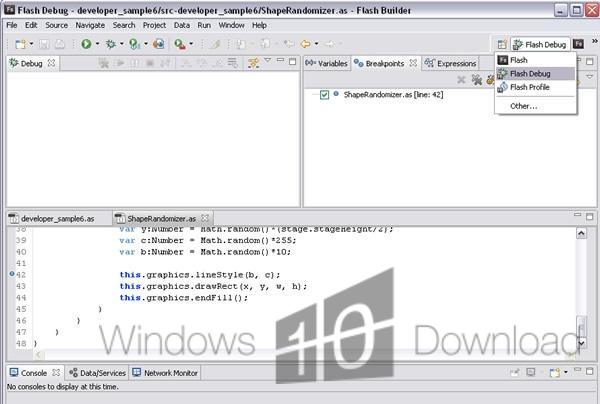Maximize the Debug view panel
Screen dimensions: 600x404
pyautogui.click(x=293, y=61)
